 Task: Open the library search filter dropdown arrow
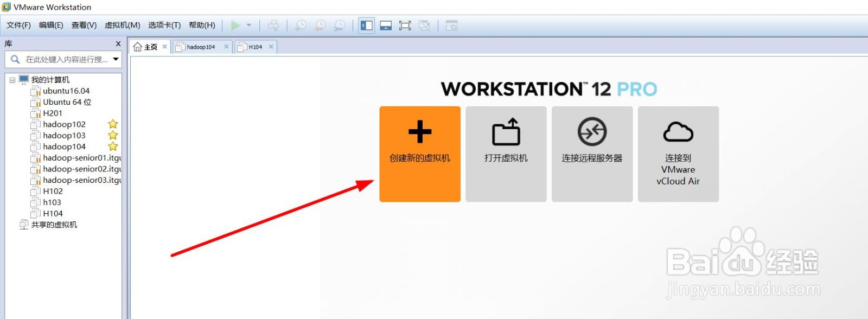[116, 59]
